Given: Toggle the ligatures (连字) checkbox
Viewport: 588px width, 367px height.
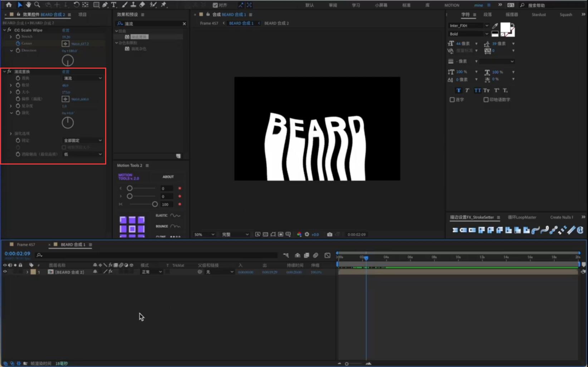Looking at the screenshot, I should click(x=452, y=100).
